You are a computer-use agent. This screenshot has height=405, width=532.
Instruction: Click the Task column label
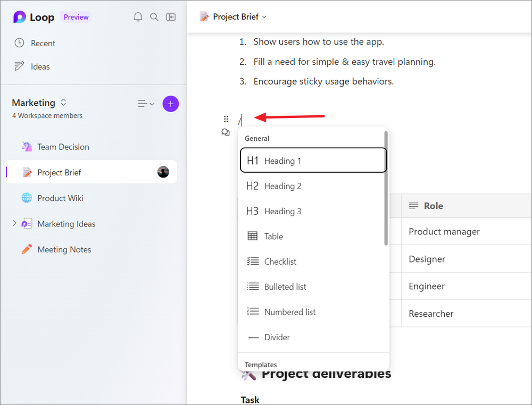[x=250, y=400]
